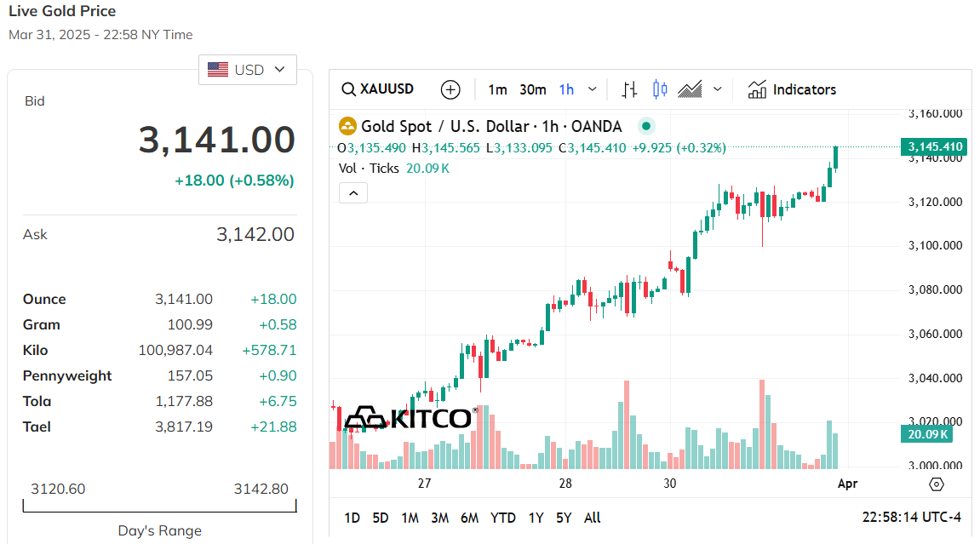980x544 pixels.
Task: Select the Candles chart style icon
Action: pyautogui.click(x=660, y=89)
